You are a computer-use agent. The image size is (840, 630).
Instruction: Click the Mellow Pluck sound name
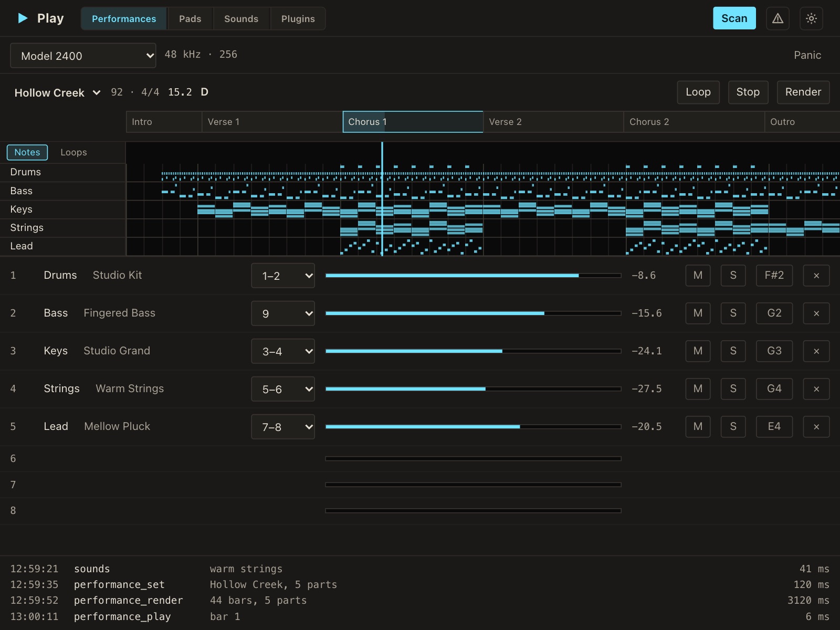117,426
